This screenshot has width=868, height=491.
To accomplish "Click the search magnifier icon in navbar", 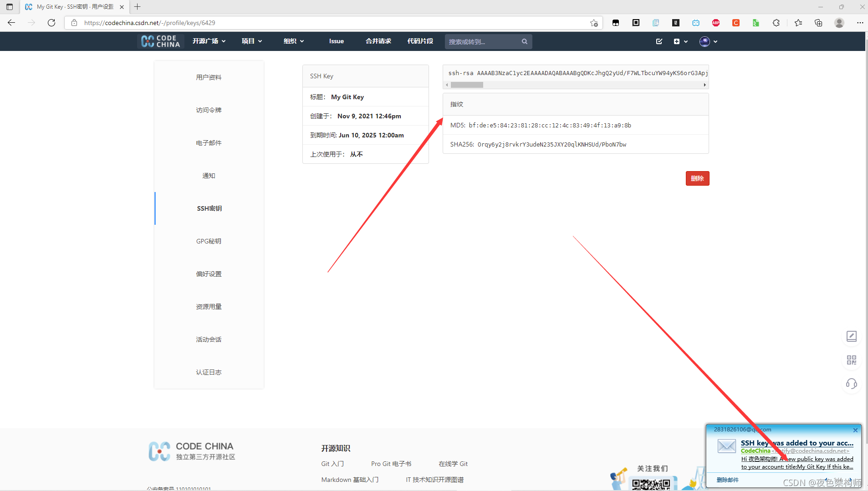I will point(525,41).
